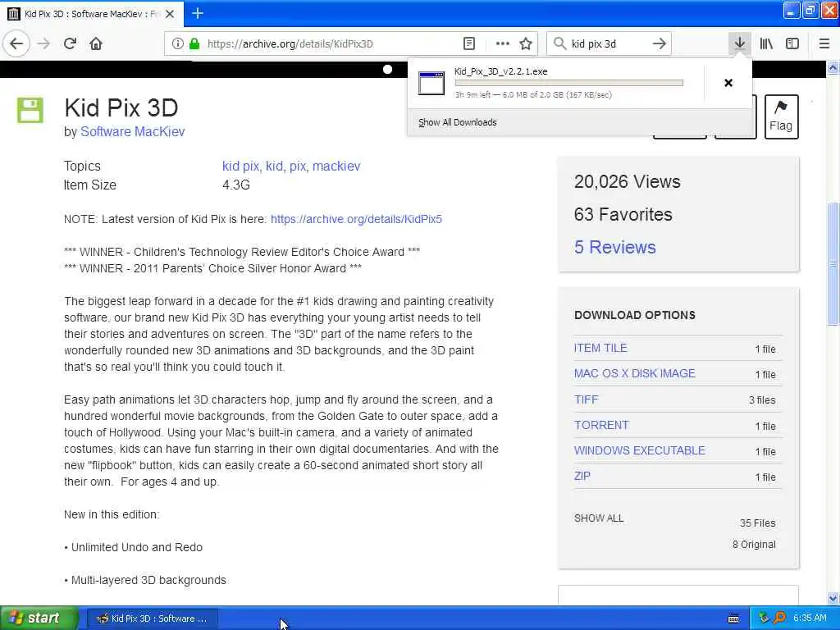The image size is (840, 630).
Task: Click the keyboard tray icon
Action: [x=733, y=619]
